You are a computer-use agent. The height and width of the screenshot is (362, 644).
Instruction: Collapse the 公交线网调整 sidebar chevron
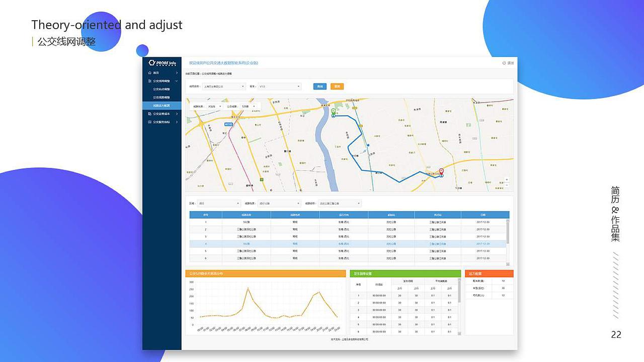click(x=177, y=81)
